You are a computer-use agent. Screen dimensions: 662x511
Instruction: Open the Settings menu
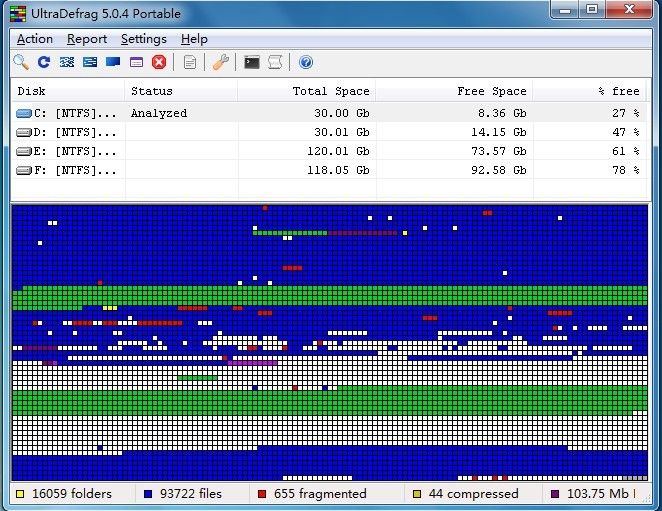pos(144,39)
